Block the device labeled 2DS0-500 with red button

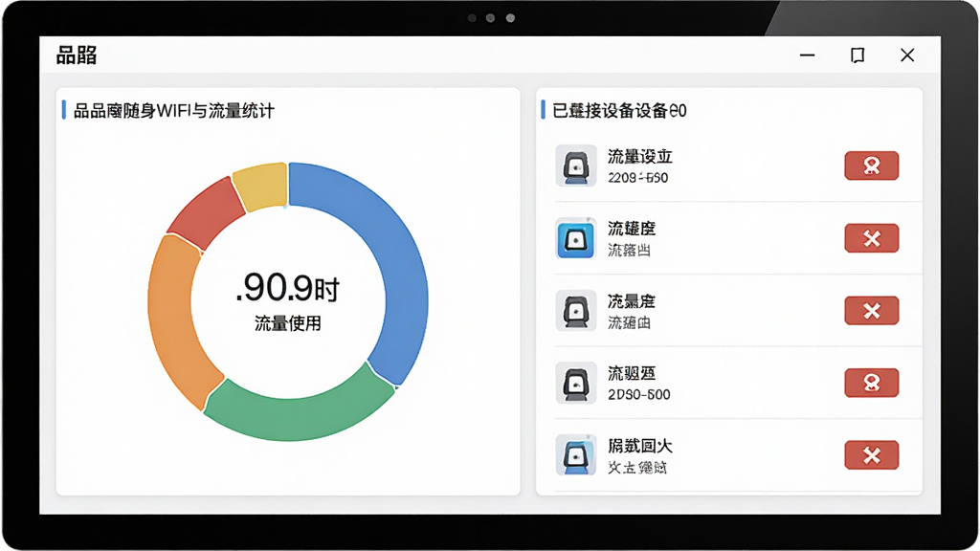(x=871, y=383)
